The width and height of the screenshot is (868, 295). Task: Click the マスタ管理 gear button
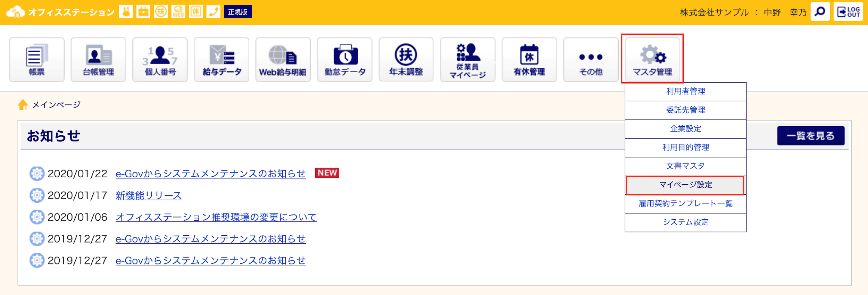click(x=652, y=59)
